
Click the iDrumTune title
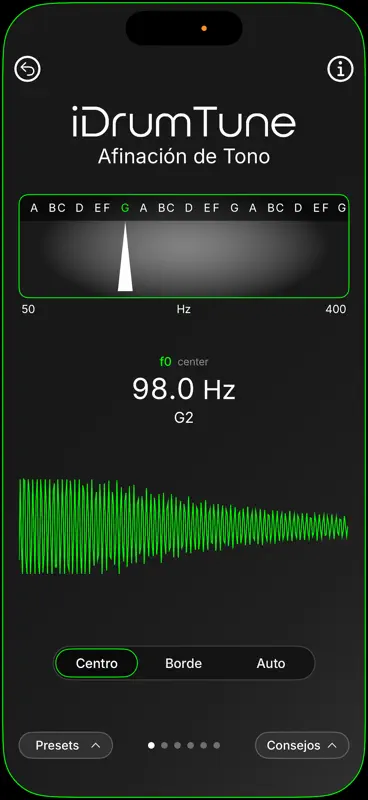pyautogui.click(x=184, y=122)
